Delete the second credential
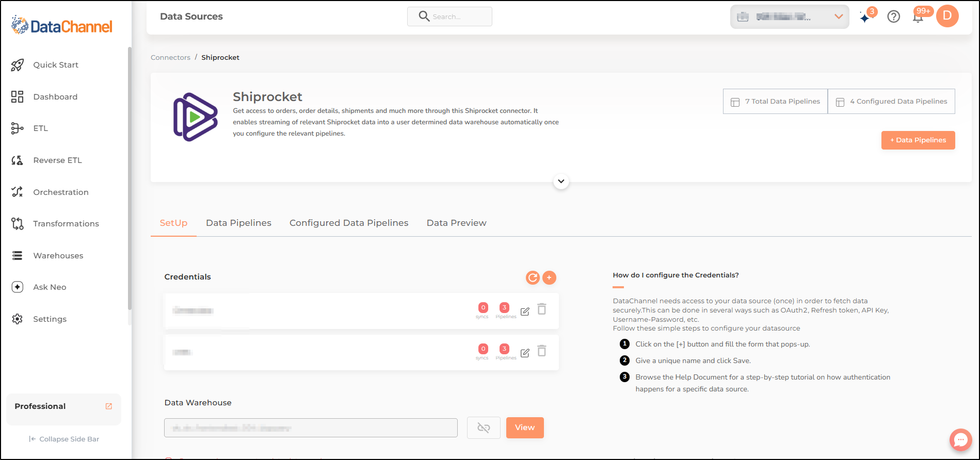The width and height of the screenshot is (980, 460). (x=542, y=351)
